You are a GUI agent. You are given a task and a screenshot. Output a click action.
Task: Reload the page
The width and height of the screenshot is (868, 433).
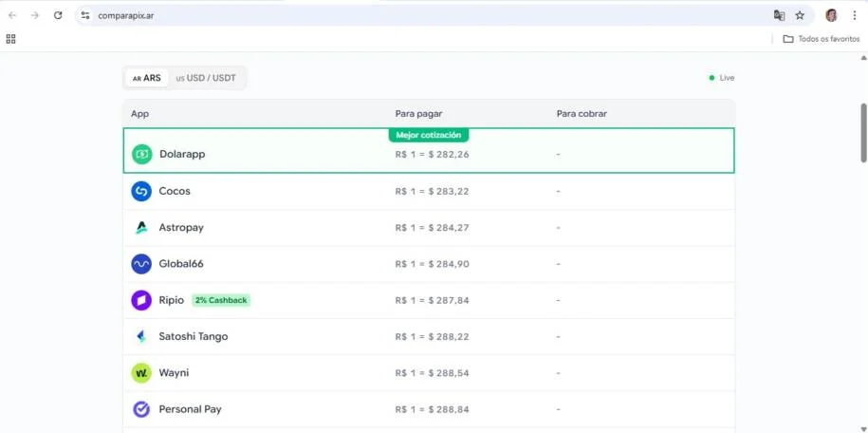(x=58, y=15)
